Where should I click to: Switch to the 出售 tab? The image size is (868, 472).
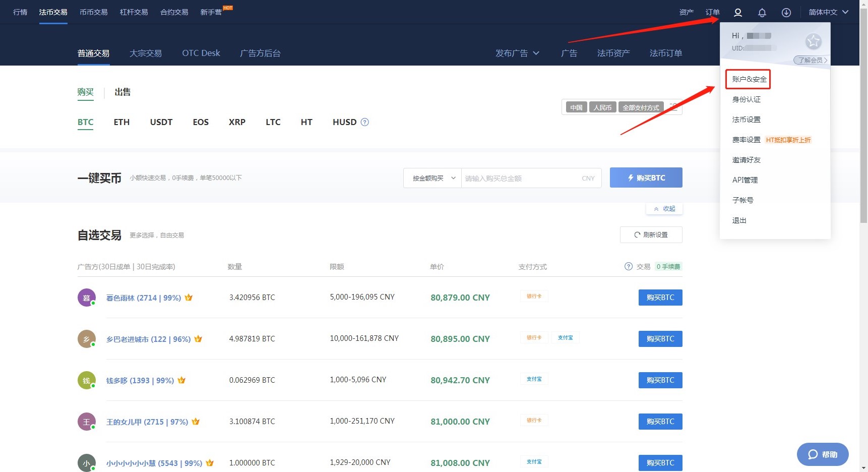[122, 92]
